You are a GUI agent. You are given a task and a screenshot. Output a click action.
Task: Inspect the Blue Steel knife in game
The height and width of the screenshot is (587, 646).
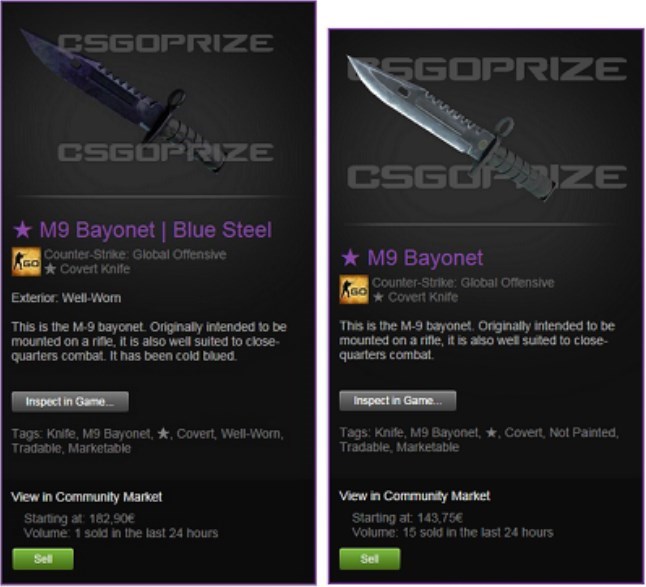(x=70, y=402)
